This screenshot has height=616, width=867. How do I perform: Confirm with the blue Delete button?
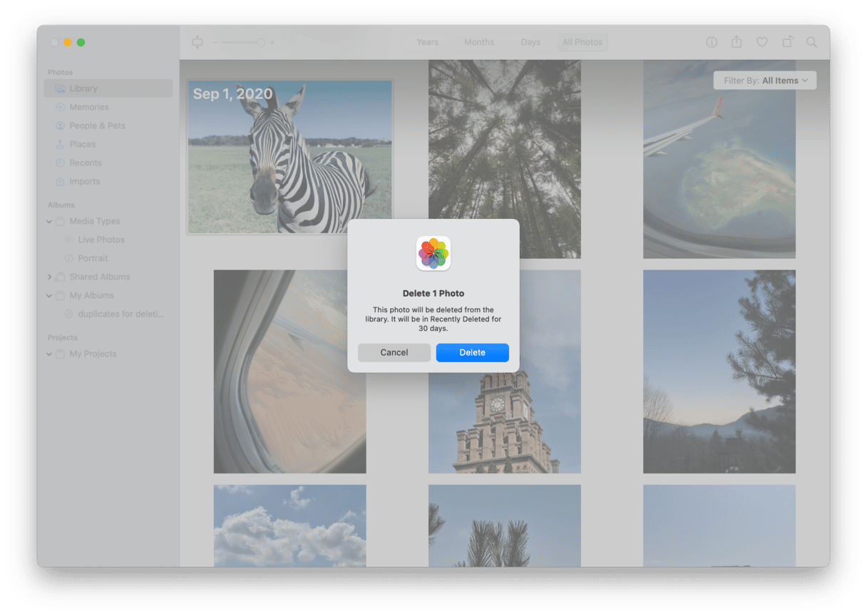472,352
